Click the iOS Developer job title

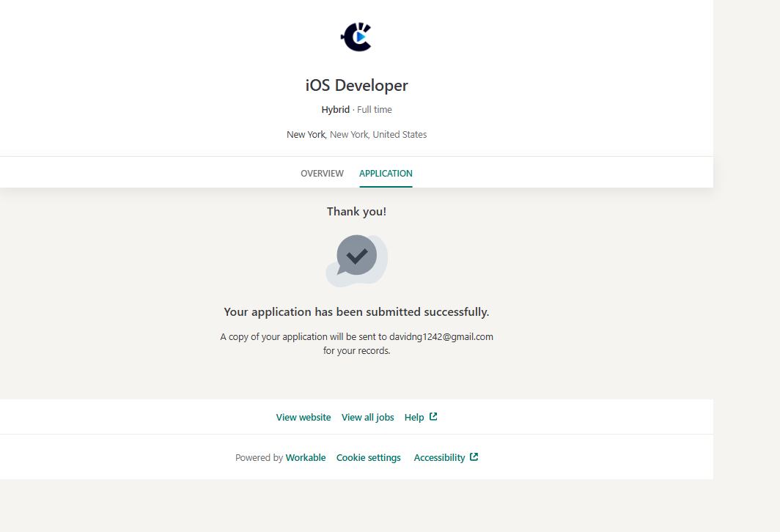356,86
